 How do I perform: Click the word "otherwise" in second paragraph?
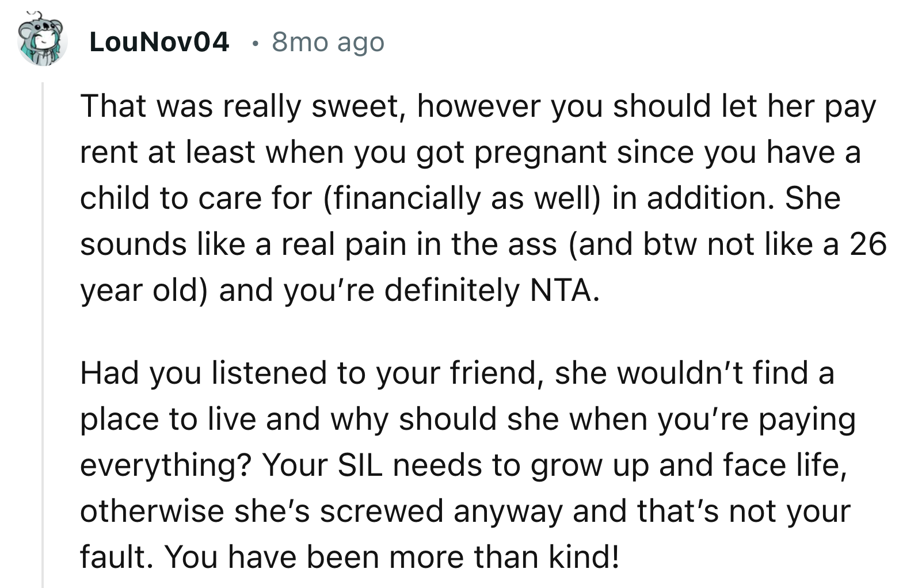coord(151,511)
